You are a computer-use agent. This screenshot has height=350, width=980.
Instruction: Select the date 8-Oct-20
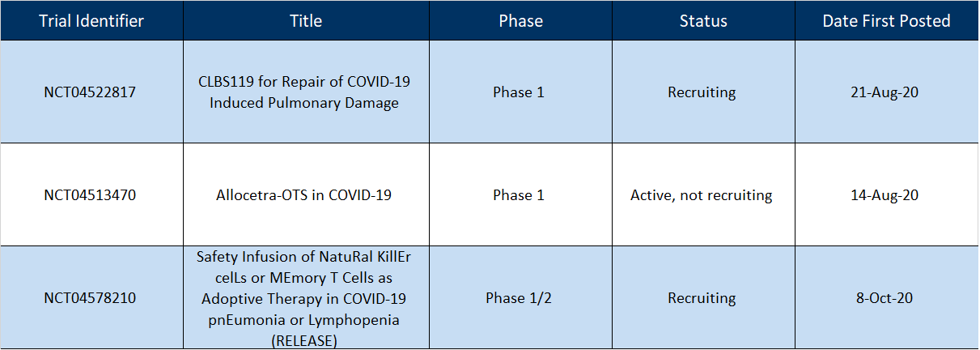(x=886, y=298)
